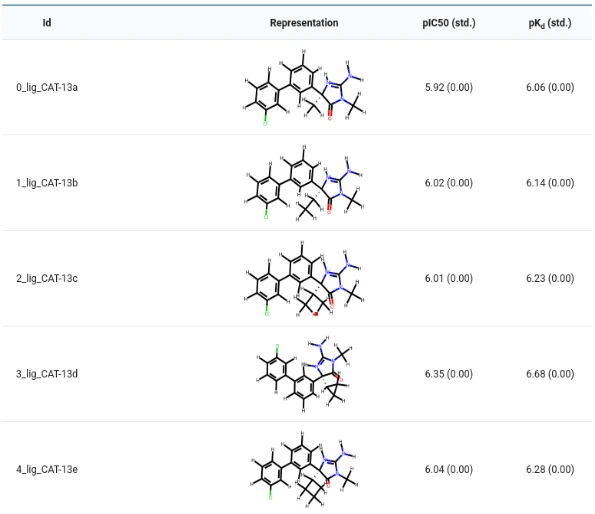595x514 pixels.
Task: Click pKd value 6.28 (0.00)
Action: (550, 470)
